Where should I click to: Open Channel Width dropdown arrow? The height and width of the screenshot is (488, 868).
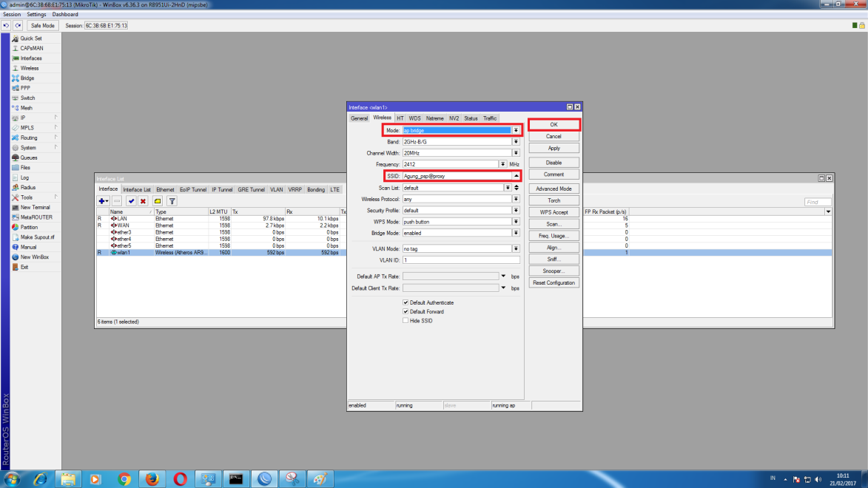click(x=516, y=153)
